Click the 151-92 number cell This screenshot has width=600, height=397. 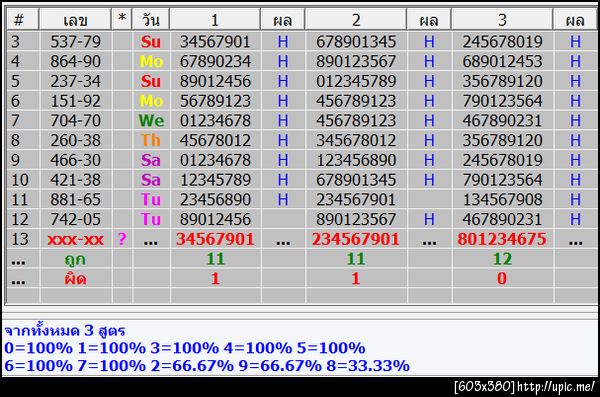click(75, 101)
